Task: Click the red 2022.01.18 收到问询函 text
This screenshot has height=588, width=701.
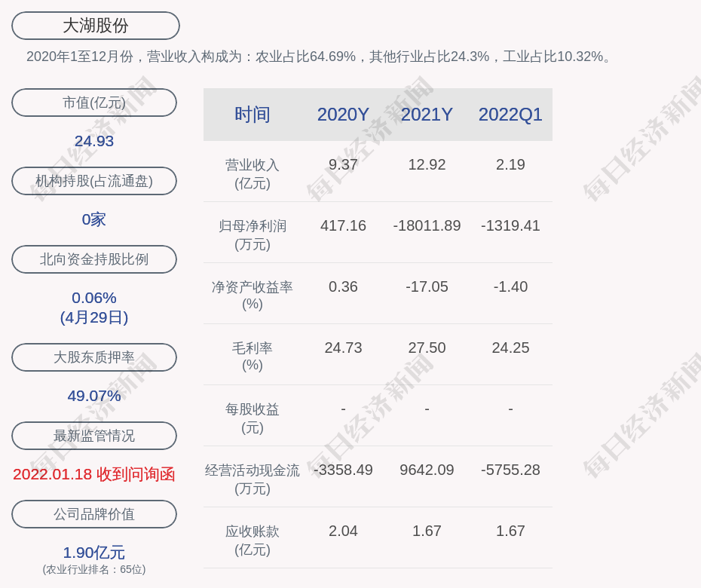Action: (94, 474)
